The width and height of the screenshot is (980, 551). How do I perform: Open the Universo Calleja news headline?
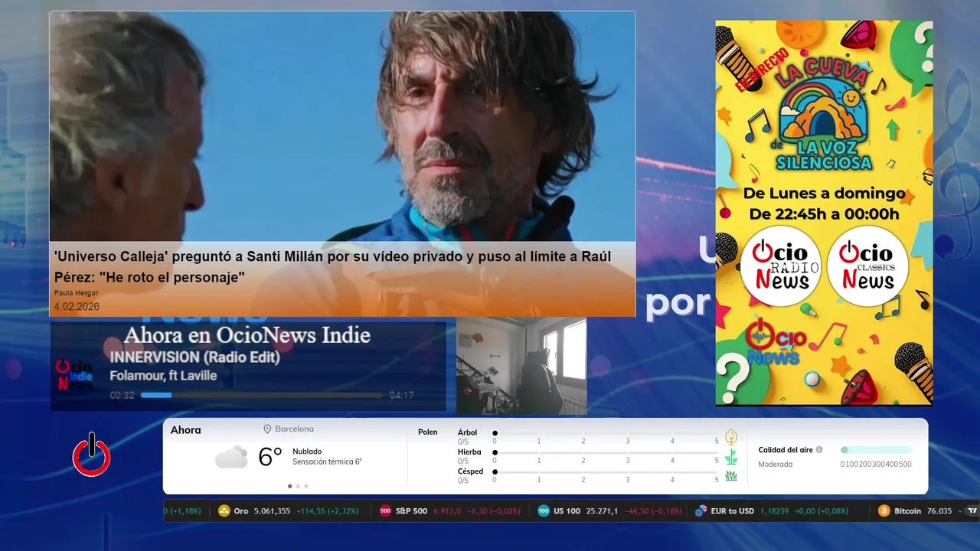[x=332, y=266]
